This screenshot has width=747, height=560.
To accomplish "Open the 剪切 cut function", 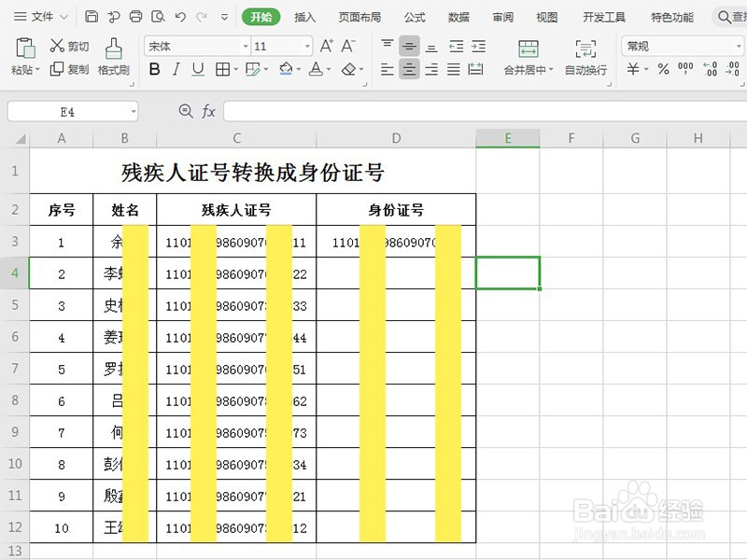I will (66, 45).
